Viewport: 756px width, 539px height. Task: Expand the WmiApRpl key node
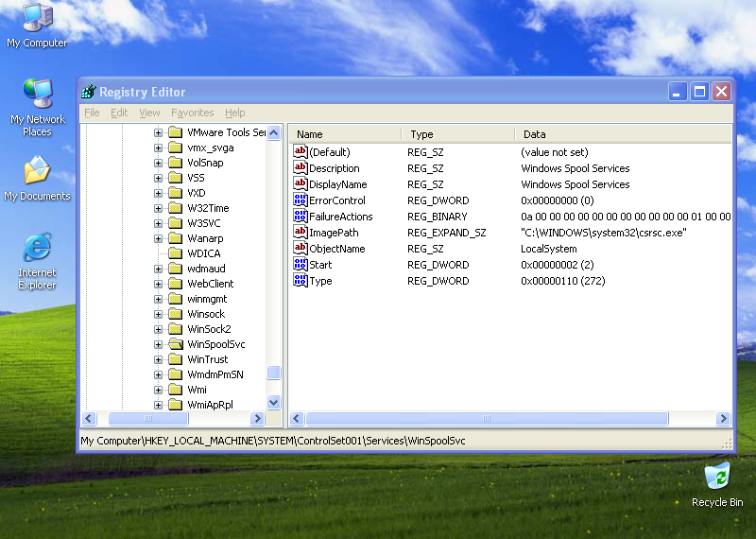(158, 405)
